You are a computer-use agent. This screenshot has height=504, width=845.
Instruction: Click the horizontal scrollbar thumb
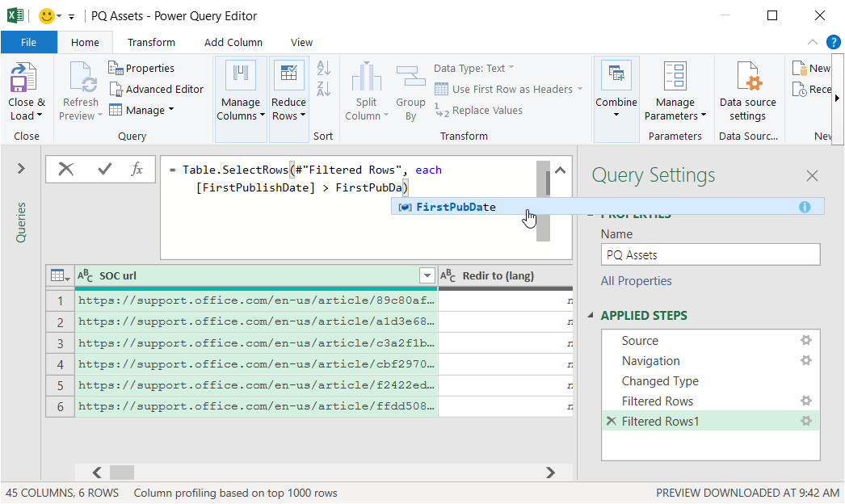pos(122,472)
